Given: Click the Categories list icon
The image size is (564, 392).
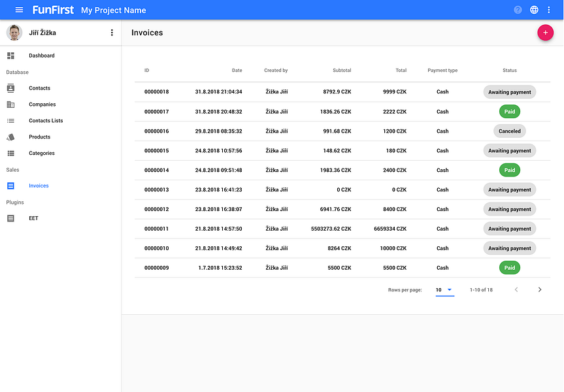Looking at the screenshot, I should [11, 153].
